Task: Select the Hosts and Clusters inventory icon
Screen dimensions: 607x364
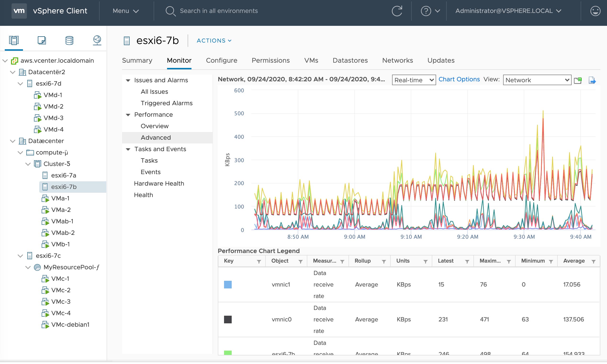Action: [x=14, y=40]
